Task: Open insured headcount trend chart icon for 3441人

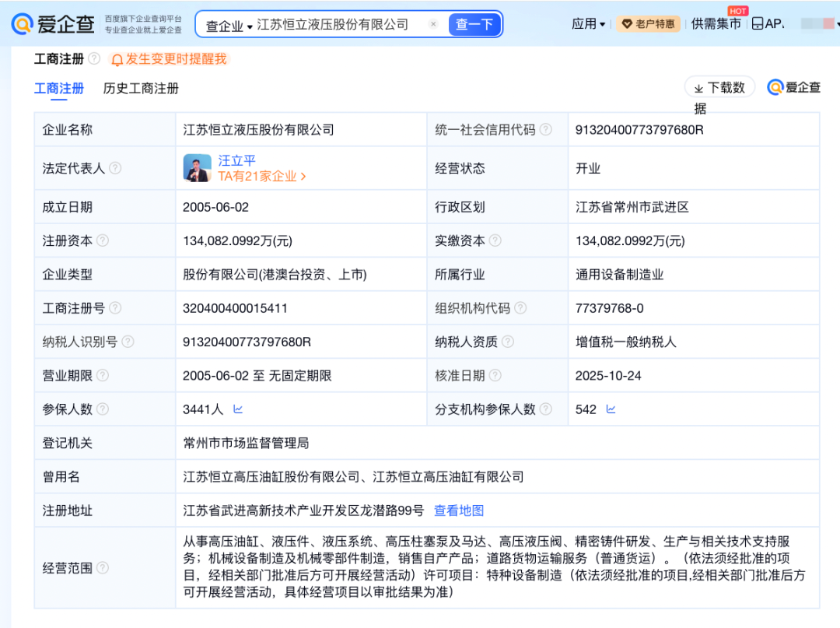Action: coord(238,409)
